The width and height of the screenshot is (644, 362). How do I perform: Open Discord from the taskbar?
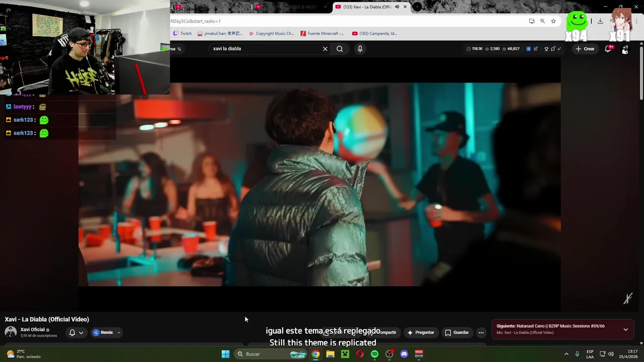coord(404,354)
